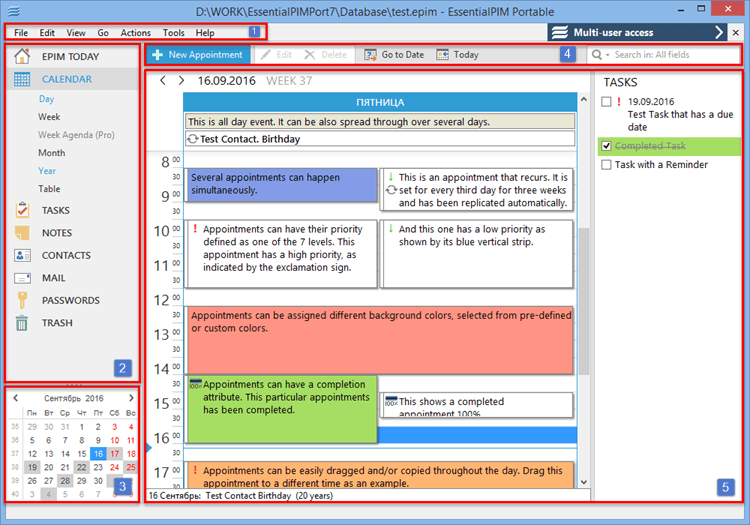750x525 pixels.
Task: Open the Help menu
Action: click(x=205, y=33)
